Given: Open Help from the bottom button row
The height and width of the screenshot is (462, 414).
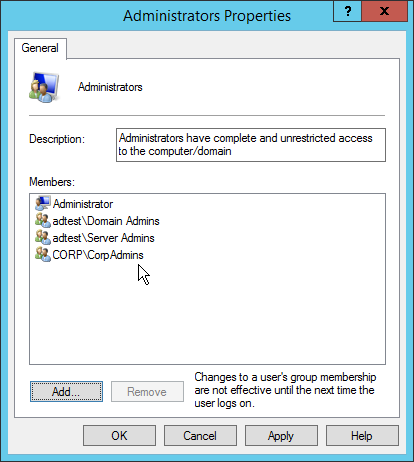Looking at the screenshot, I should (362, 435).
